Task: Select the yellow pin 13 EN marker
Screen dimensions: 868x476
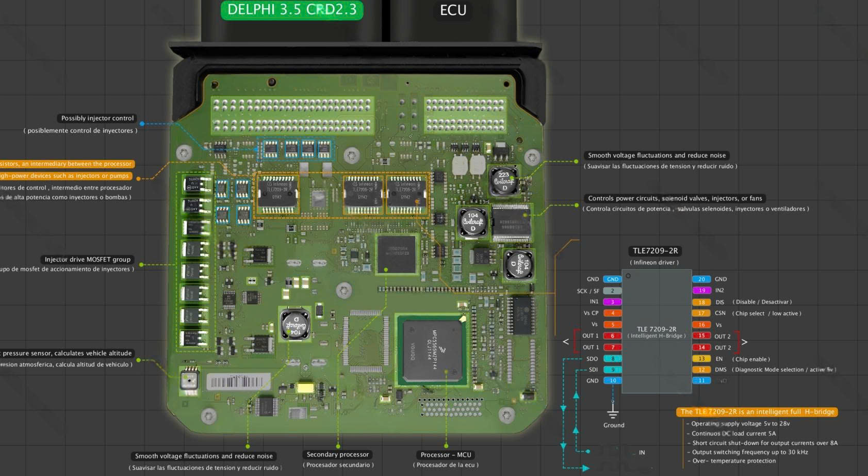Action: [701, 359]
